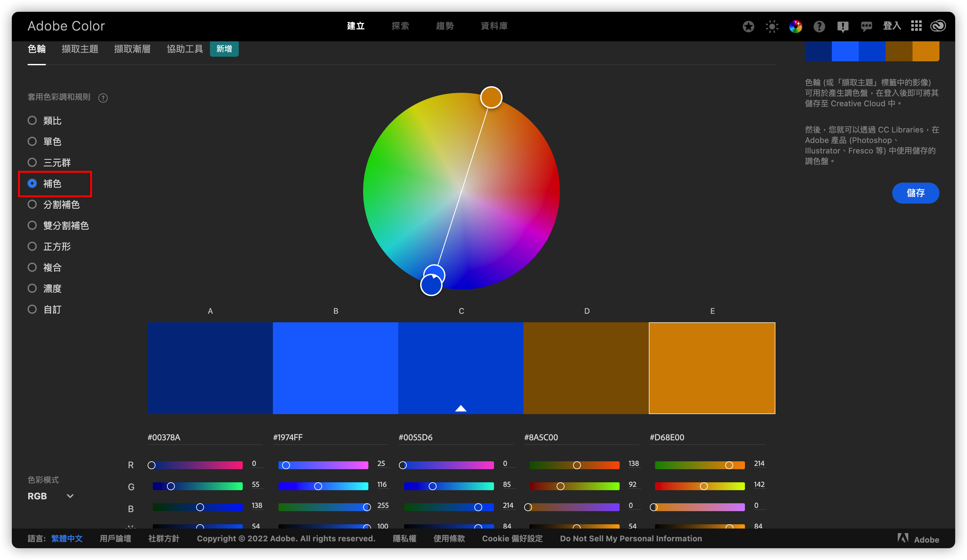Open the star favorites icon in header
Viewport: 967px width, 560px height.
coord(748,26)
